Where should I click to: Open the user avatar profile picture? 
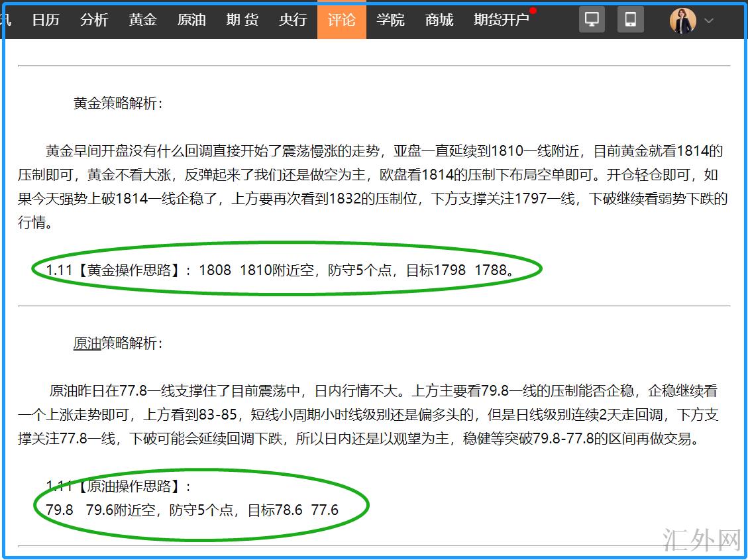(x=682, y=21)
